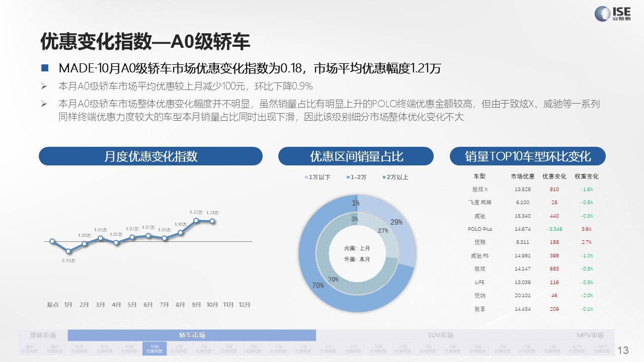Screen dimensions: 644x362
Task: Click the 权重变化 column header
Action: click(x=586, y=176)
